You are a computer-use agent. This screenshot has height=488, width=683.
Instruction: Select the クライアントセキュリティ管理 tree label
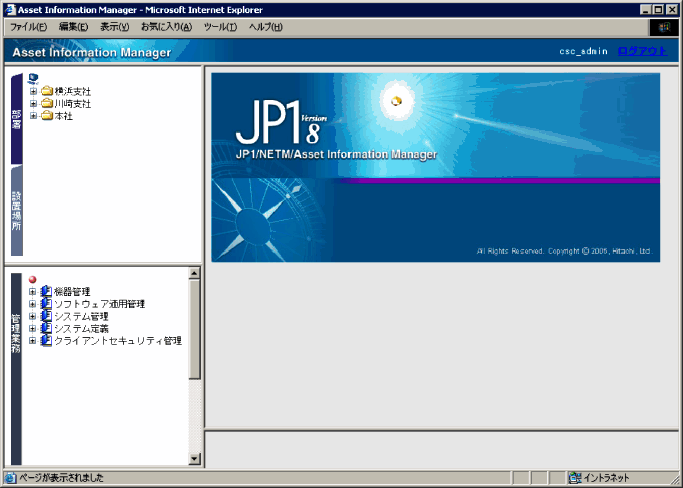(x=118, y=341)
